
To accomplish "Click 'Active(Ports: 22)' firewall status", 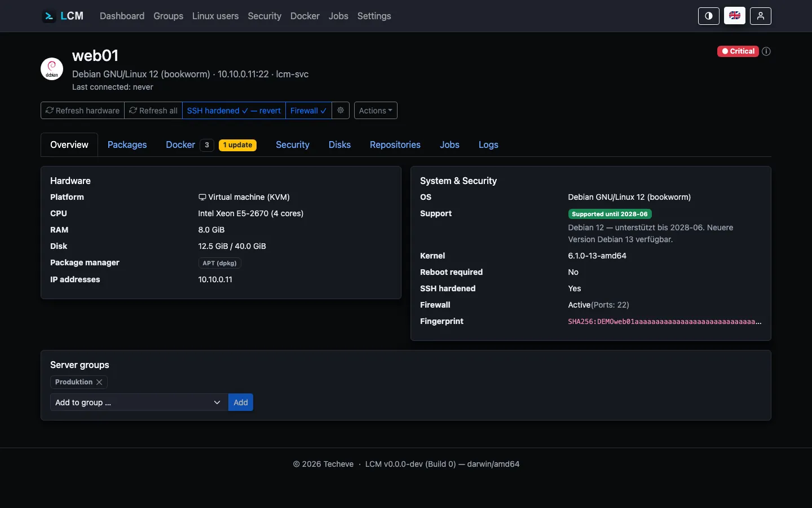I will click(598, 305).
